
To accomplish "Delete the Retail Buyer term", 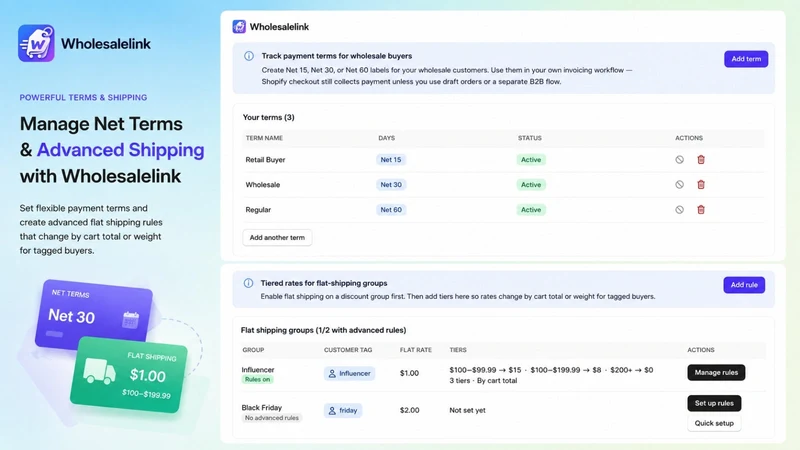I will tap(701, 160).
